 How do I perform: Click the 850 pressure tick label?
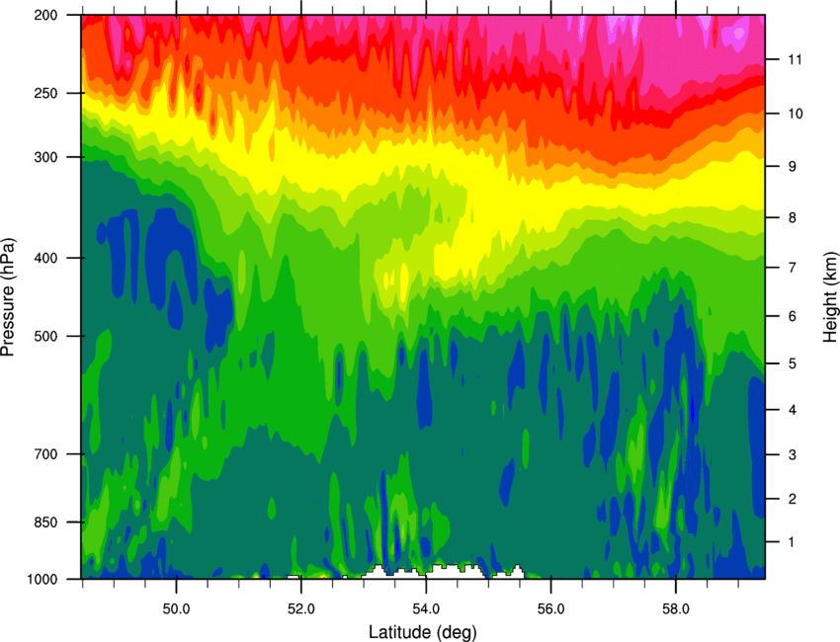click(45, 522)
